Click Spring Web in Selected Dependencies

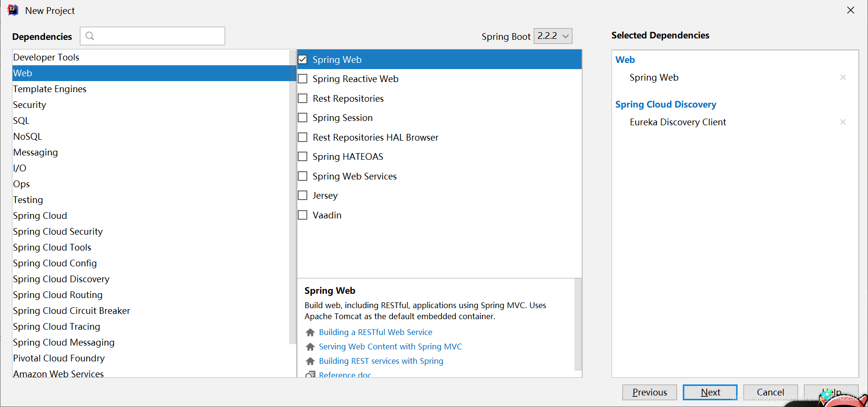(x=654, y=77)
